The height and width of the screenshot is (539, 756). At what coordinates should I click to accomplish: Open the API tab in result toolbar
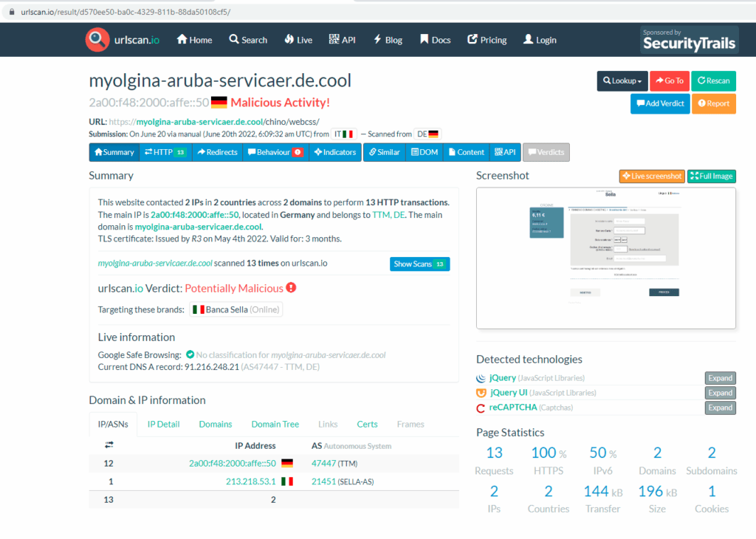505,152
